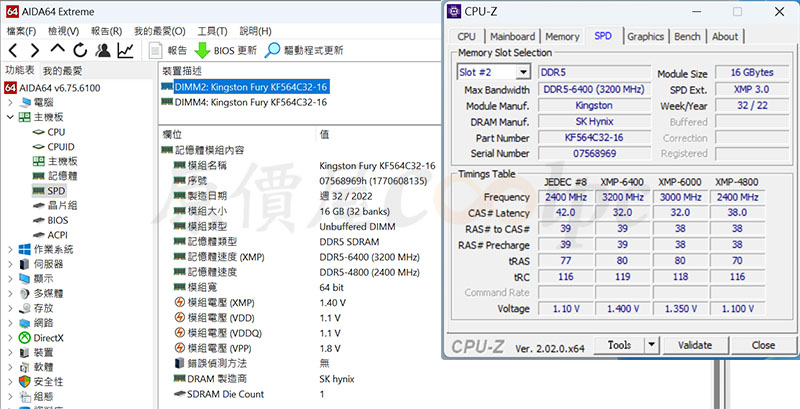Click the Part Number field KF564C32-16

pos(594,138)
